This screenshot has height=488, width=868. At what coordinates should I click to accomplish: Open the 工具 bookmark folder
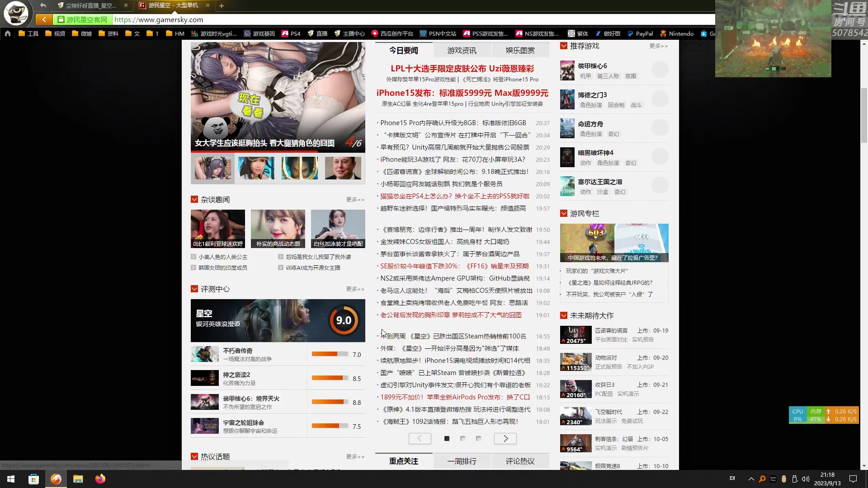[28, 33]
